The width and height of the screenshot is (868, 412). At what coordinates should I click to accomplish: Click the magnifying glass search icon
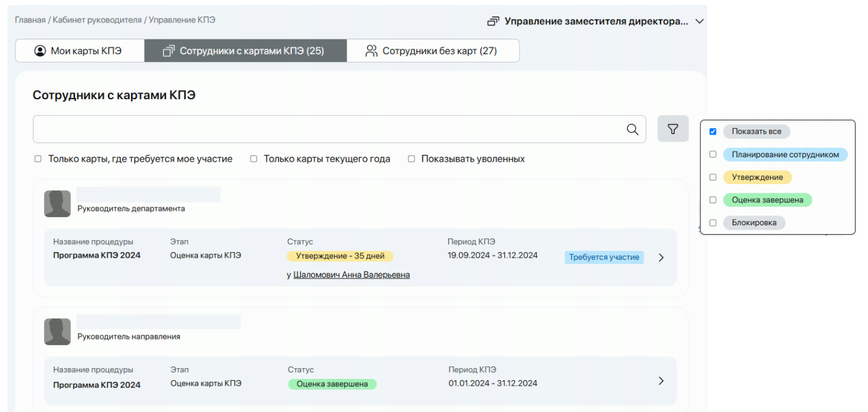point(632,129)
